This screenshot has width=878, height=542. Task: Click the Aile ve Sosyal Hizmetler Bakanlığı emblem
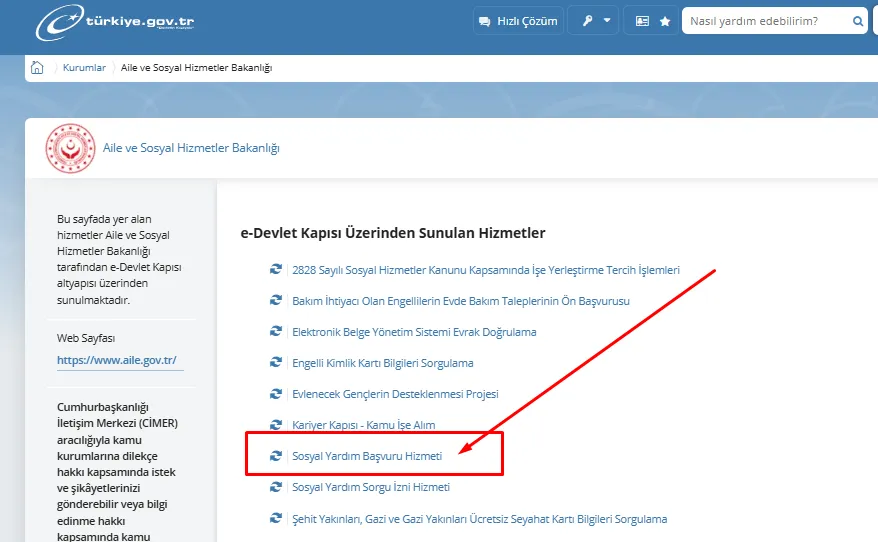(x=70, y=148)
